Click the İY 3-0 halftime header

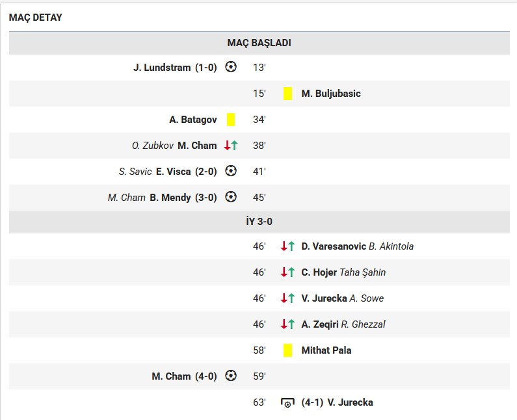tap(259, 222)
